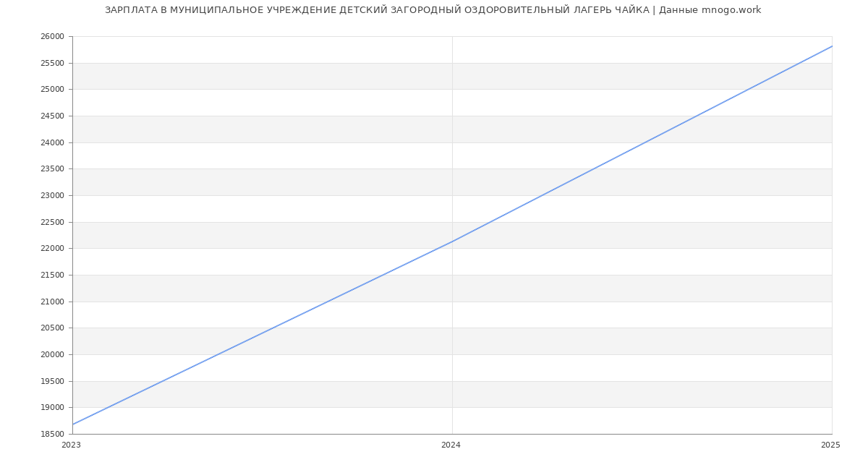The height and width of the screenshot is (470, 868).
Task: Click the 2025 x-axis label
Action: [x=830, y=445]
